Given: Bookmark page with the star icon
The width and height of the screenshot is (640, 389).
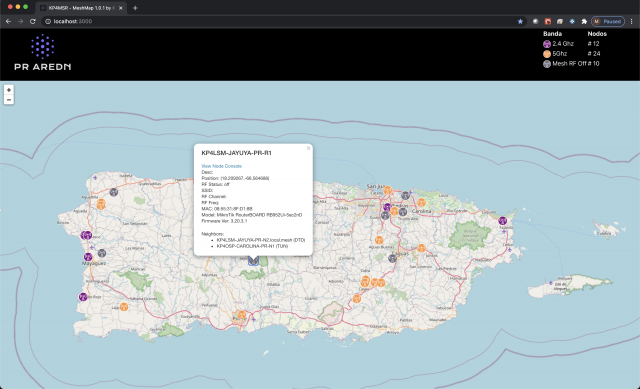Looking at the screenshot, I should point(520,21).
